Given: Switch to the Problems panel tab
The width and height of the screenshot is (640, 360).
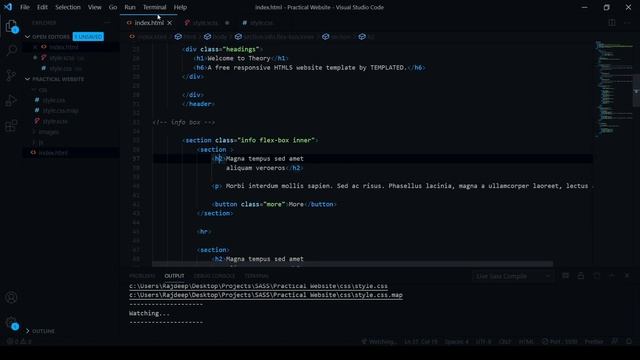Looking at the screenshot, I should (x=142, y=276).
